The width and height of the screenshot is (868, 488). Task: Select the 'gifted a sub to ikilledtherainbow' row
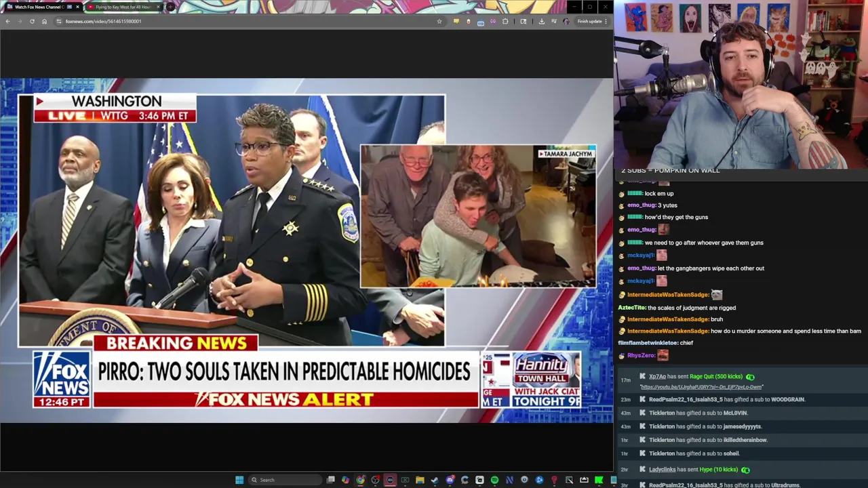click(743, 440)
